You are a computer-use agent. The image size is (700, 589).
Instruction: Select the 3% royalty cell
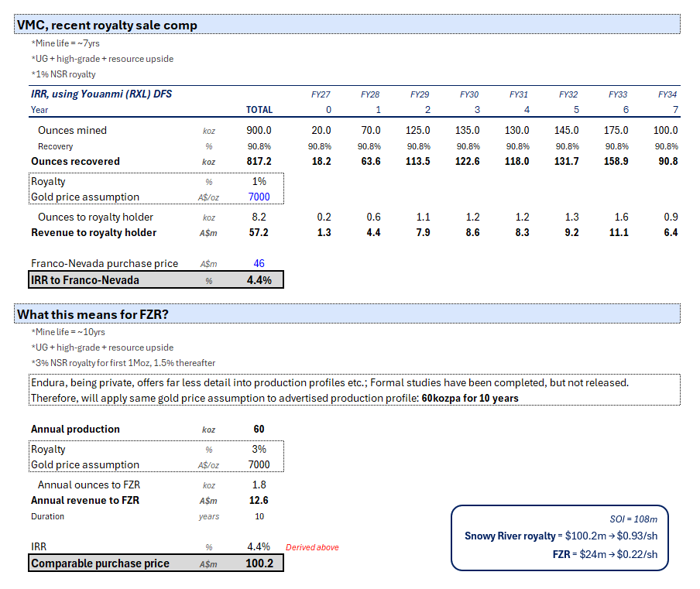point(259,450)
